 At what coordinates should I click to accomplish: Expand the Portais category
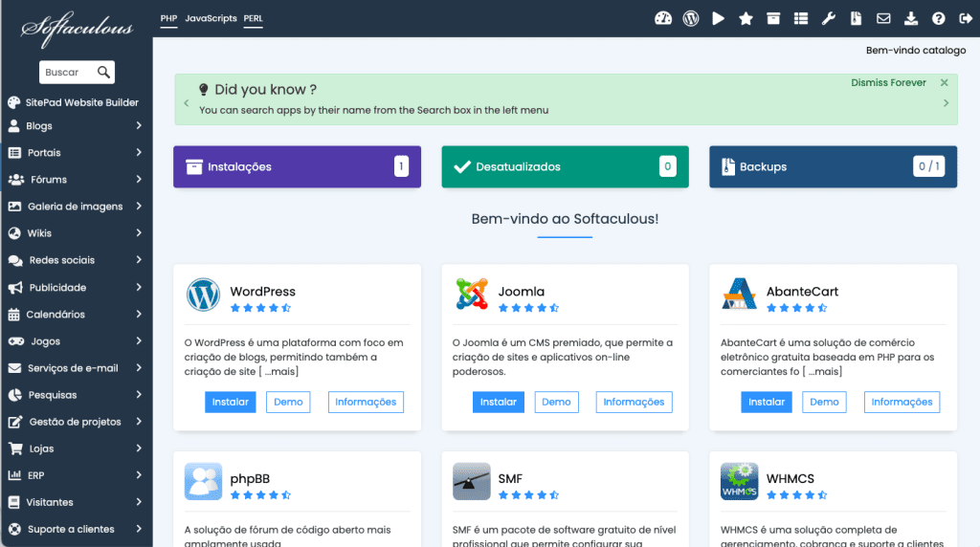[77, 152]
